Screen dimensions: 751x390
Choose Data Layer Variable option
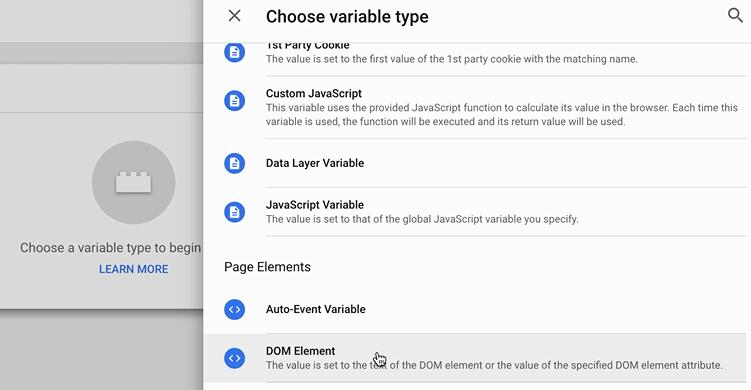(475, 163)
